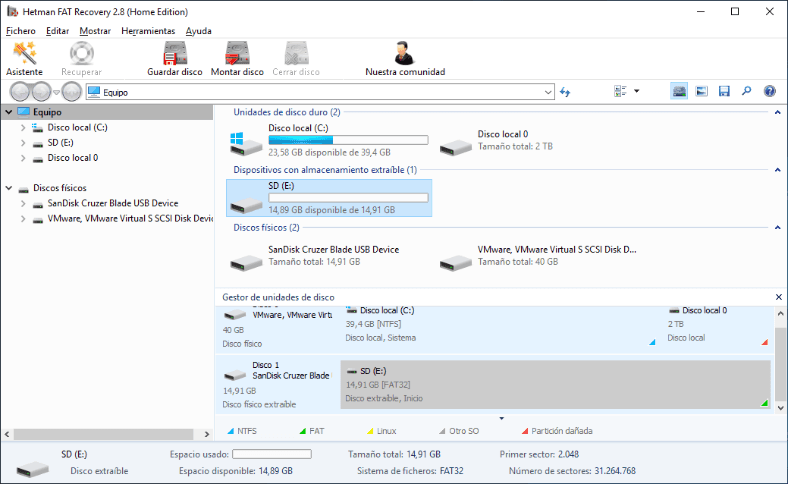Open the Editar menu
Viewport: 788px width, 484px height.
[x=57, y=31]
